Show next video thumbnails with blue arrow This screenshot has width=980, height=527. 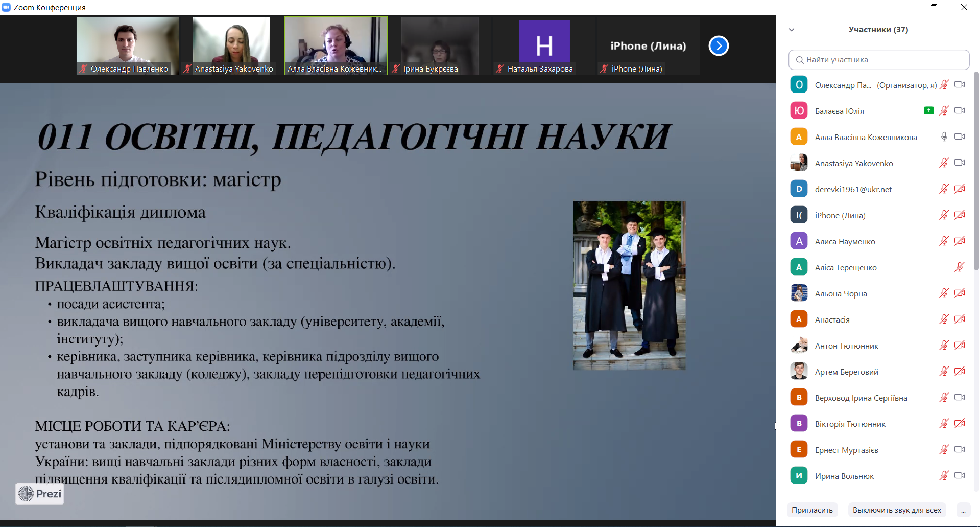coord(718,46)
